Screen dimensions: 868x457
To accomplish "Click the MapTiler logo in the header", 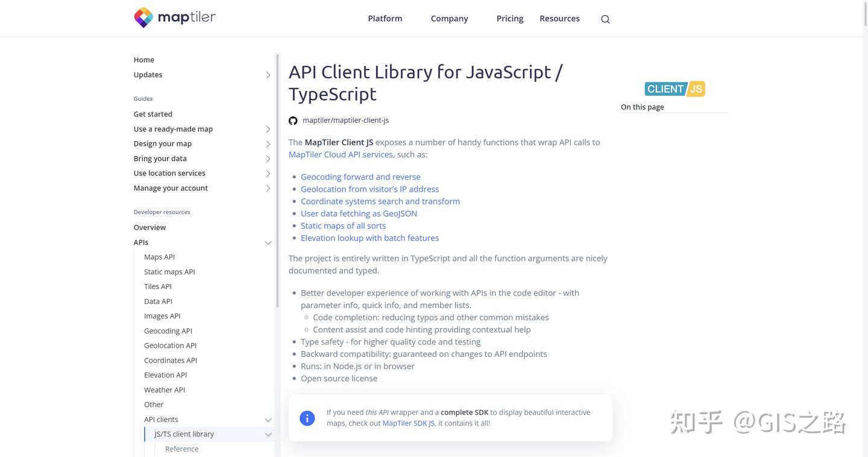I will click(x=175, y=18).
